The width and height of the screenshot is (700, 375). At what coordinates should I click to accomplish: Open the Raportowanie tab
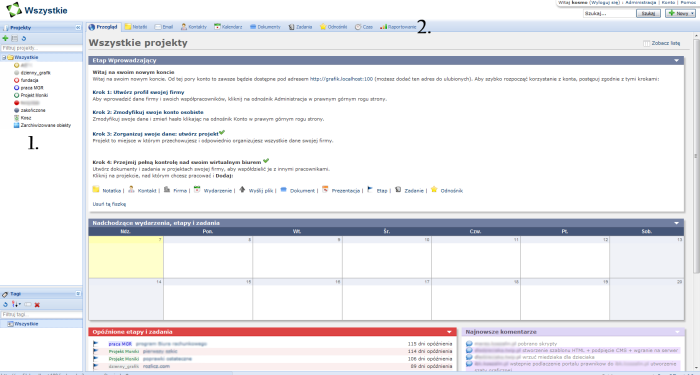[x=398, y=27]
